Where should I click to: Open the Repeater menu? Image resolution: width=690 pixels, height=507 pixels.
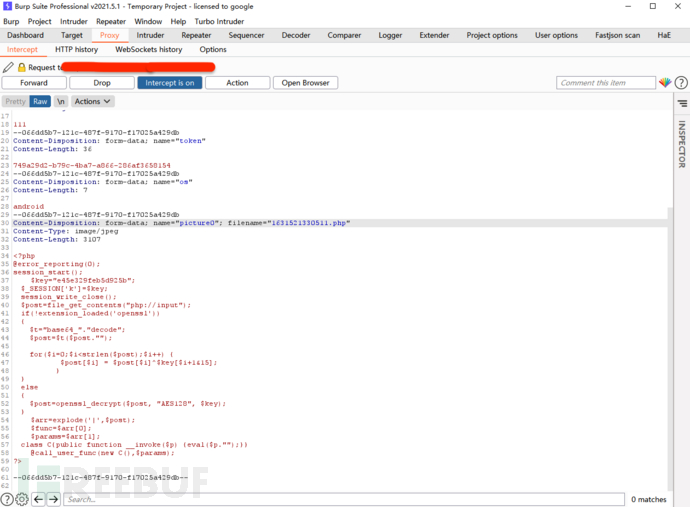coord(111,21)
